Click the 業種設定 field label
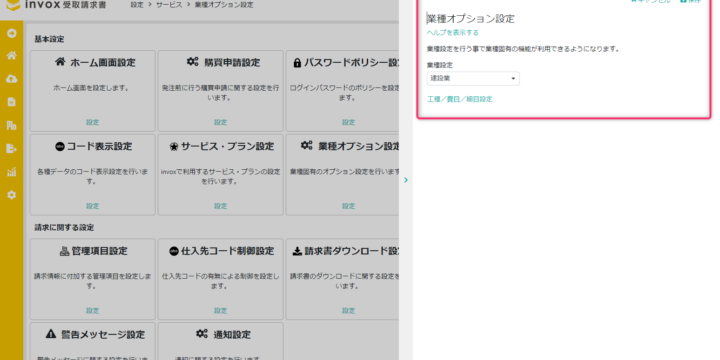Image resolution: width=720 pixels, height=360 pixels. (439, 65)
